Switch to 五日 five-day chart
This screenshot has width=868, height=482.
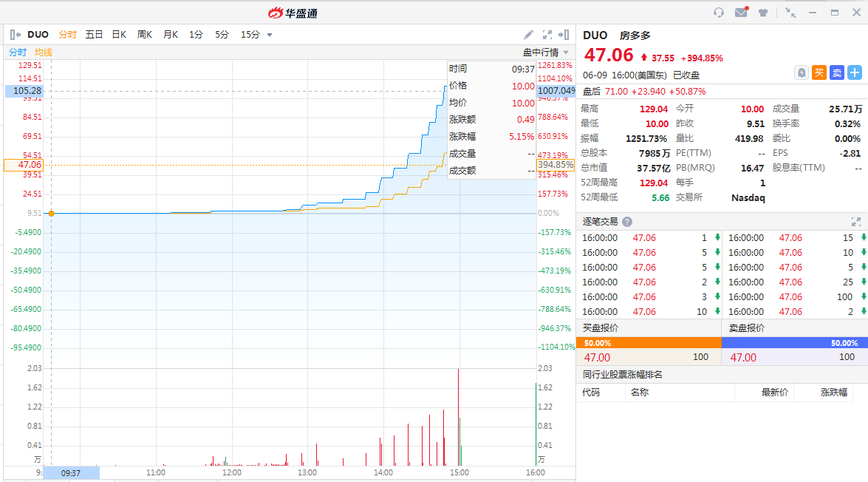click(94, 34)
